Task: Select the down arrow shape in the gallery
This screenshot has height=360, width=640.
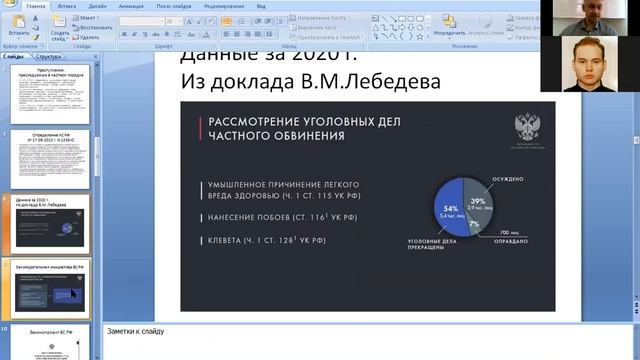Action: [411, 28]
